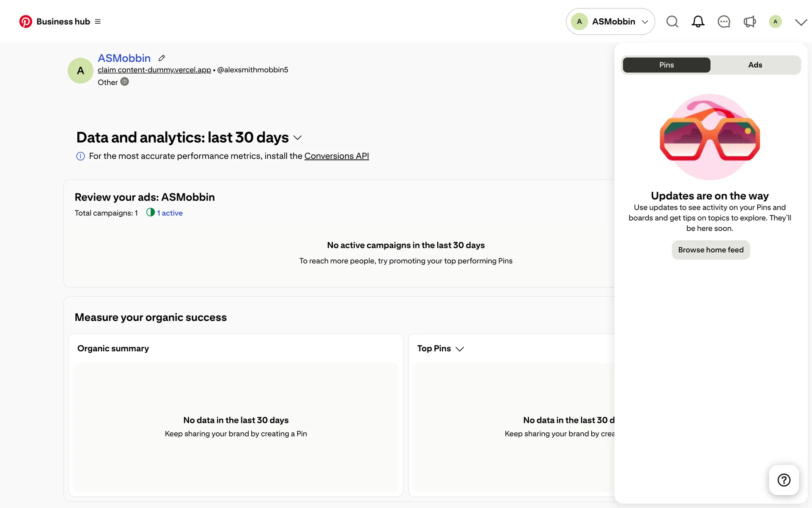The image size is (812, 508).
Task: Switch to the Ads tab
Action: click(x=755, y=65)
